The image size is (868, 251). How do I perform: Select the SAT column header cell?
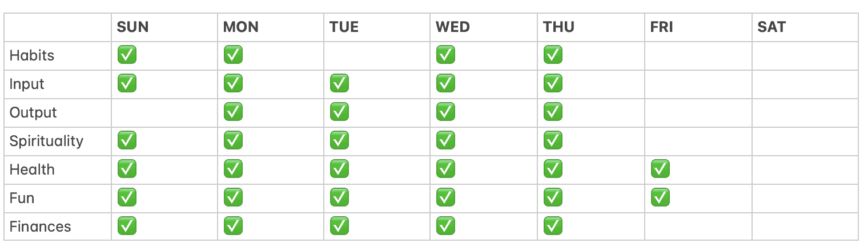805,27
